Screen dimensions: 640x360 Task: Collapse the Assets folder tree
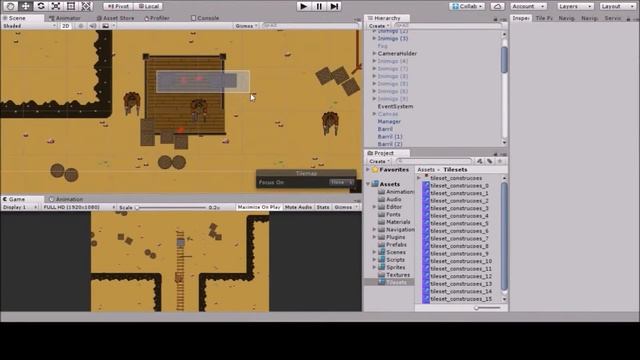368,184
